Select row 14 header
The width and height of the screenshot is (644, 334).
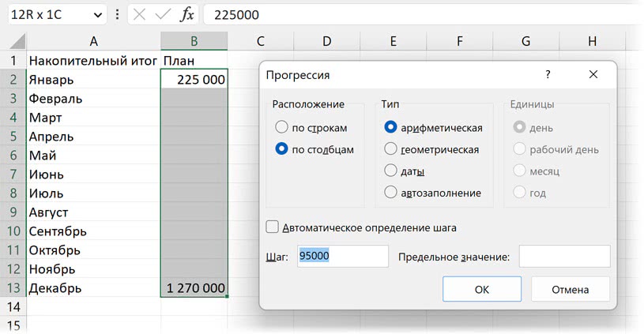click(13, 306)
